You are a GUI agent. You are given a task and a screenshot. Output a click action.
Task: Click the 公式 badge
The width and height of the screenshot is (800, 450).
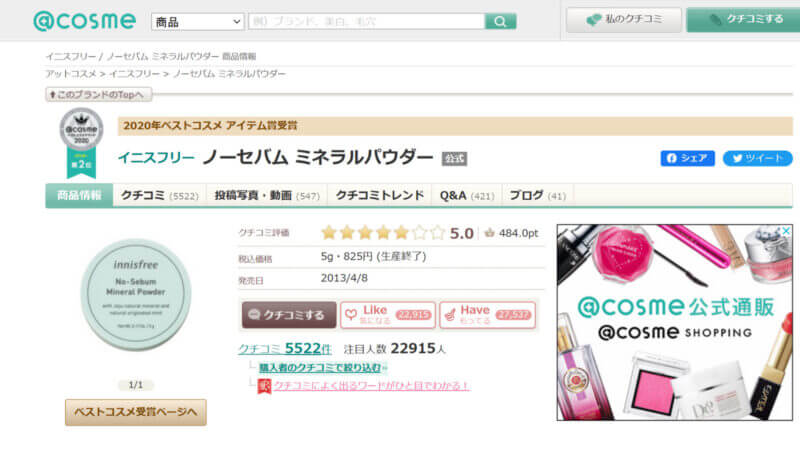click(454, 159)
